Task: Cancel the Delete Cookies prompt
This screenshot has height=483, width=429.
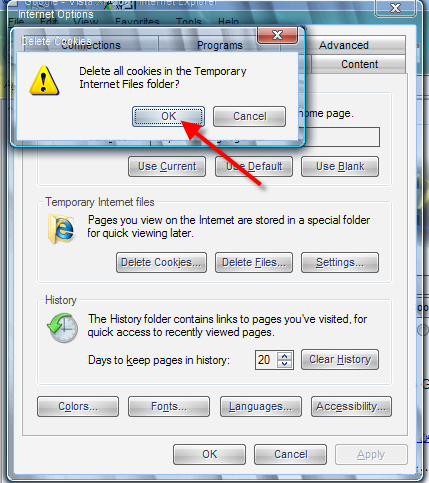Action: (x=249, y=116)
